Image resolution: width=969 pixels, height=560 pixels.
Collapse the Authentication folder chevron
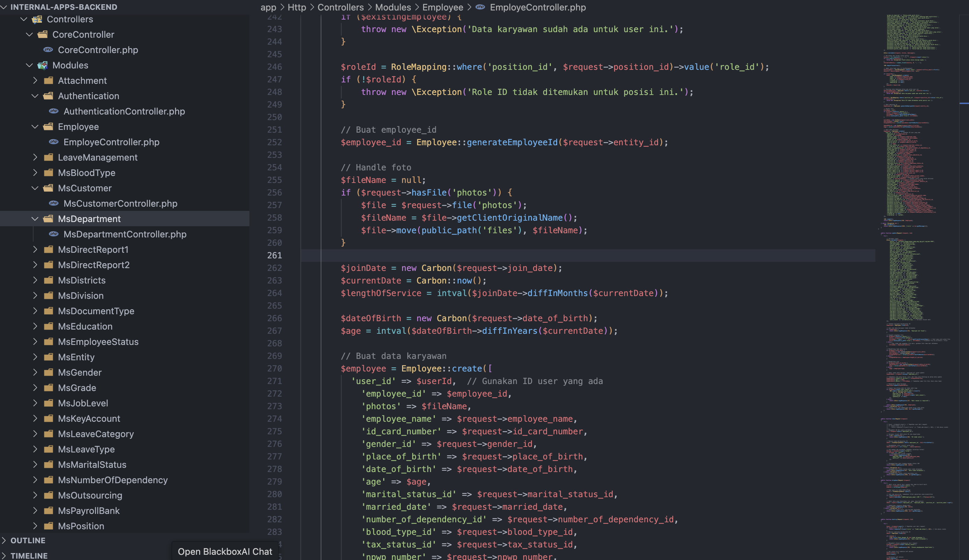point(35,96)
